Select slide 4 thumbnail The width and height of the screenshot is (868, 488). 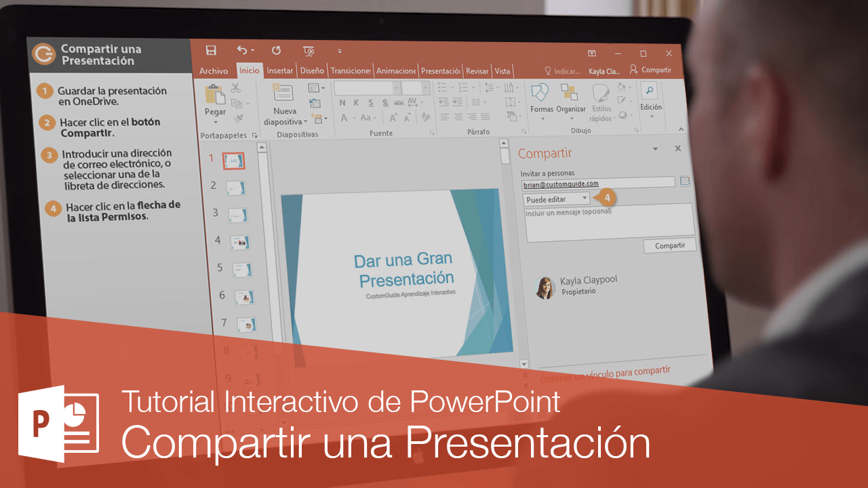(240, 242)
